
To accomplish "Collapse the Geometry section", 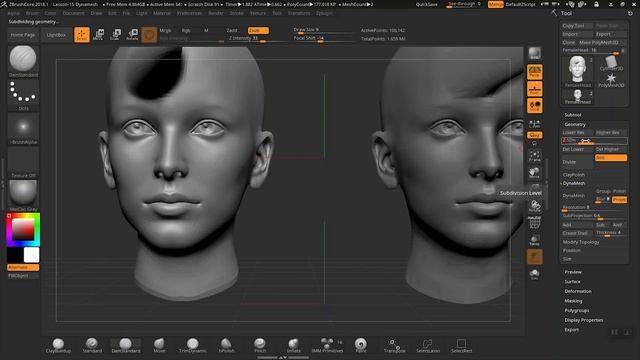I will (x=575, y=124).
